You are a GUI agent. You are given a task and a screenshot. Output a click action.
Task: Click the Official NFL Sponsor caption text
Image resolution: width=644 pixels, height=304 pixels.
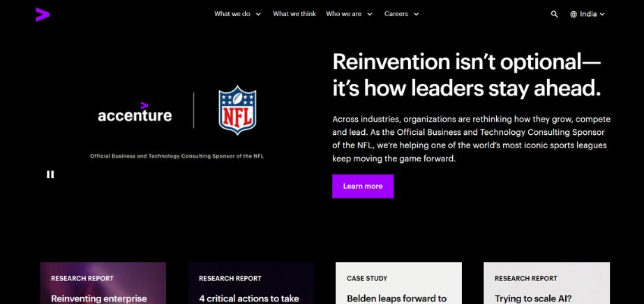[x=177, y=156]
